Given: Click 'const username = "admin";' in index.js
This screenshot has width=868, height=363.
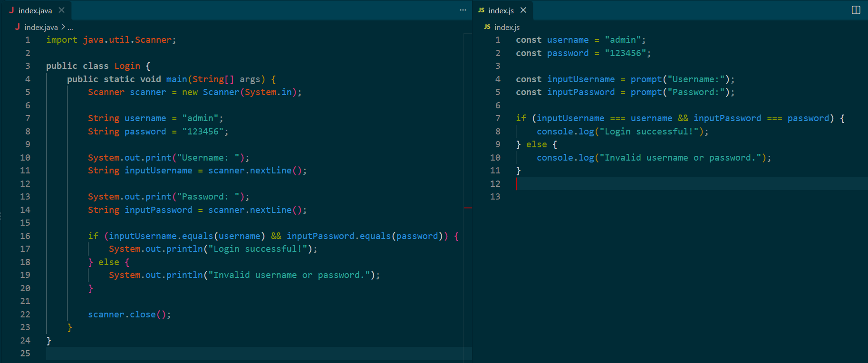Looking at the screenshot, I should [x=581, y=40].
